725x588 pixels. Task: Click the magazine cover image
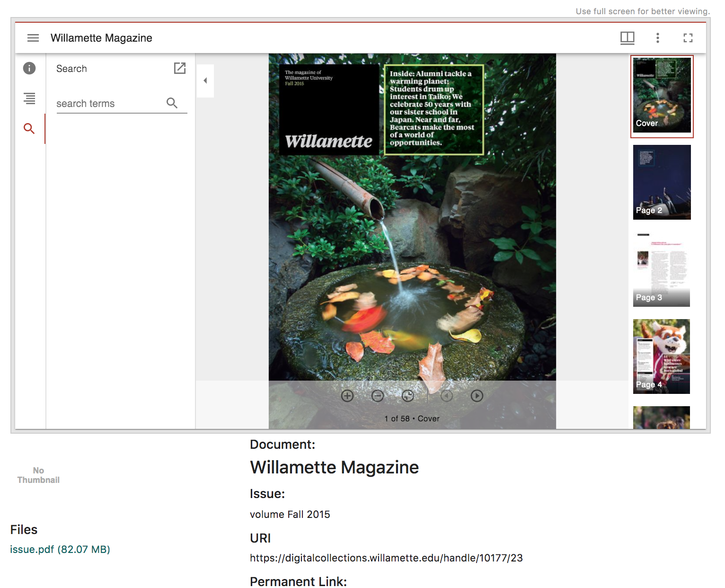(x=412, y=241)
